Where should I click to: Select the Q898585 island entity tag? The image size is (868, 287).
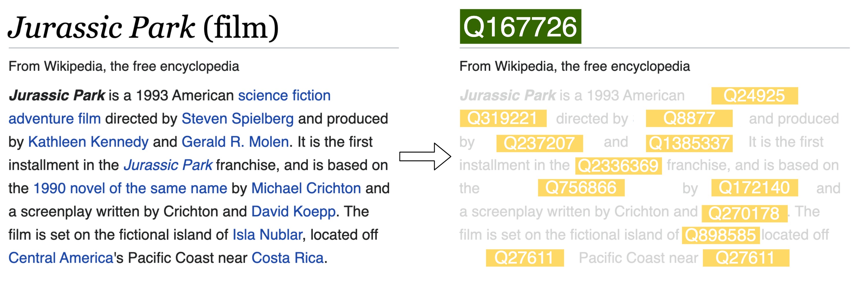(x=721, y=235)
